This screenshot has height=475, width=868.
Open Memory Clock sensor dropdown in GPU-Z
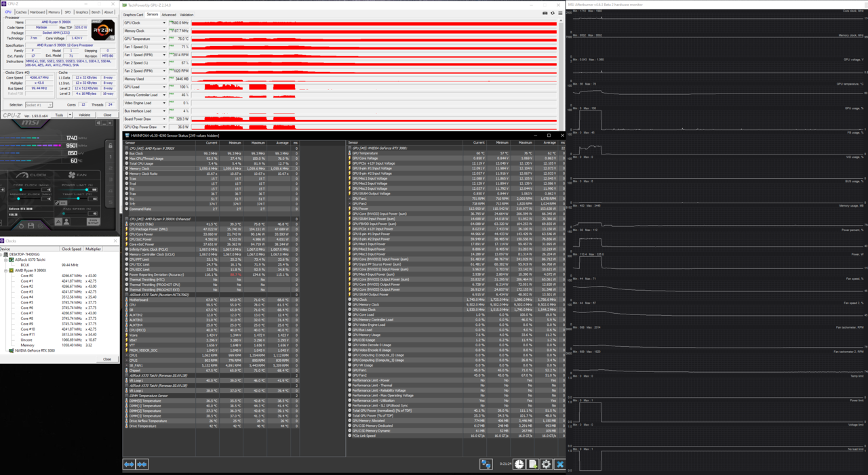164,31
